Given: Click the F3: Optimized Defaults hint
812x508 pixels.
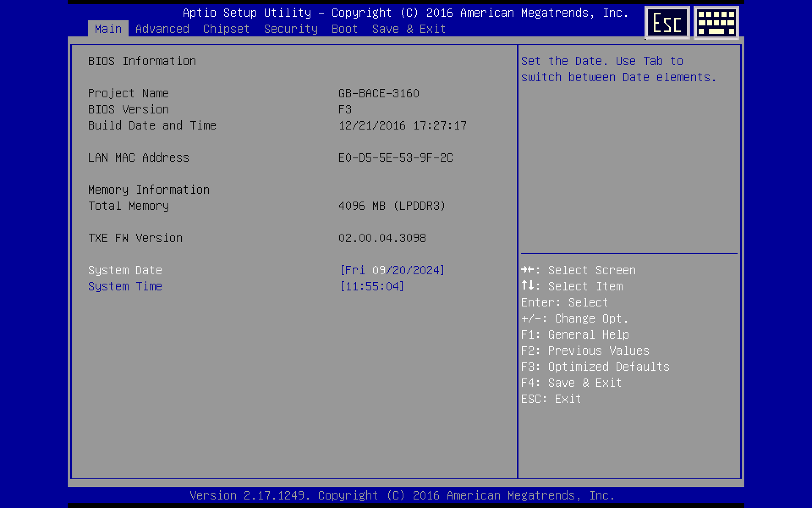Looking at the screenshot, I should 595,367.
